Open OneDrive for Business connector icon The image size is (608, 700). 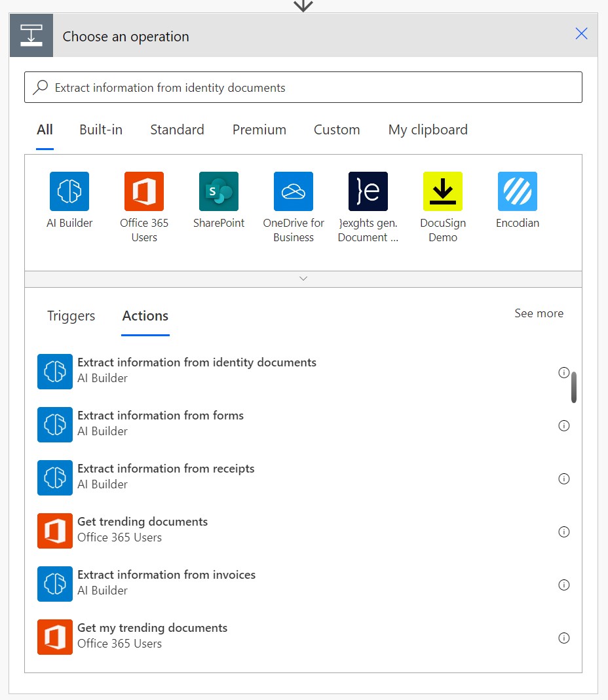tap(294, 191)
